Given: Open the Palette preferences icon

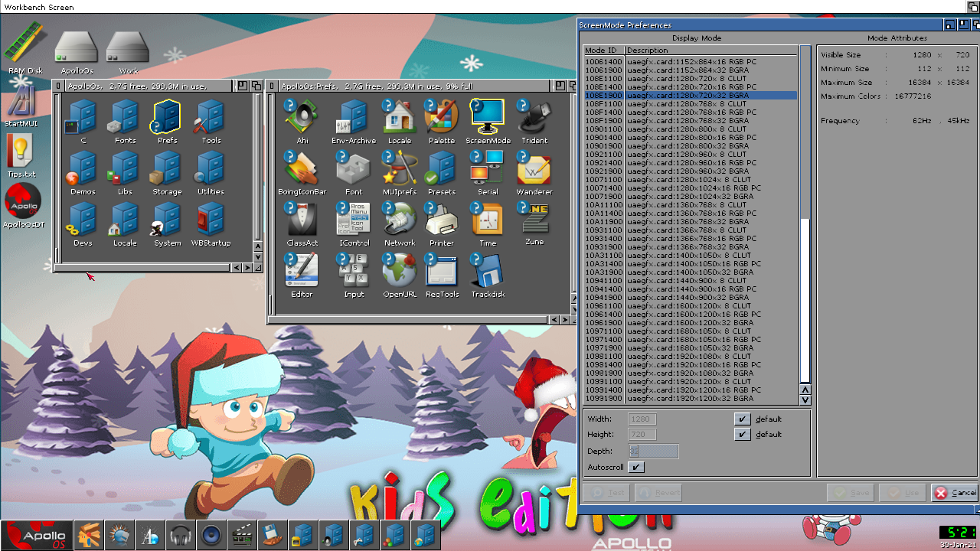Looking at the screenshot, I should coord(442,117).
